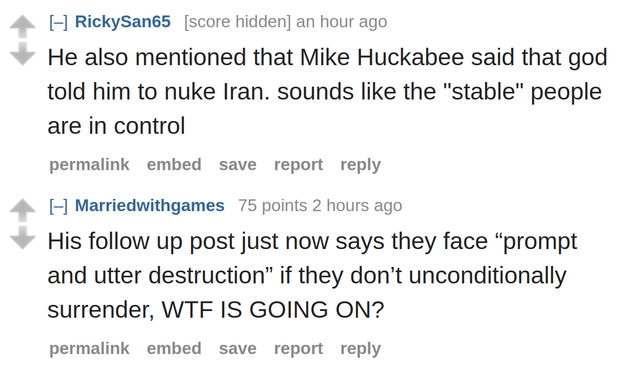The height and width of the screenshot is (367, 629).
Task: Click the '75 points' score text
Action: (x=273, y=206)
